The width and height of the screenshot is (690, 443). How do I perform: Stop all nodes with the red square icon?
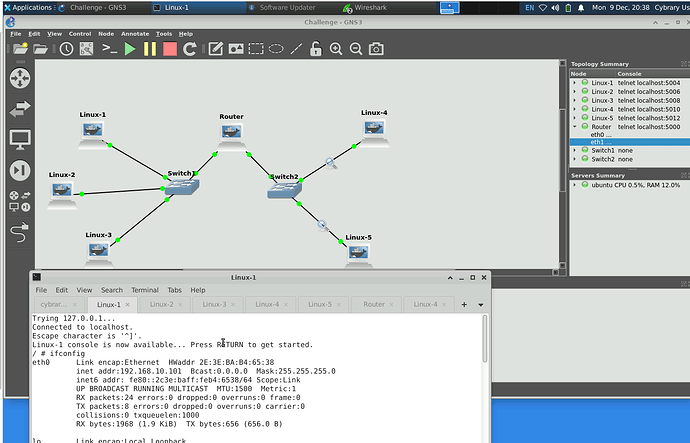[x=170, y=48]
